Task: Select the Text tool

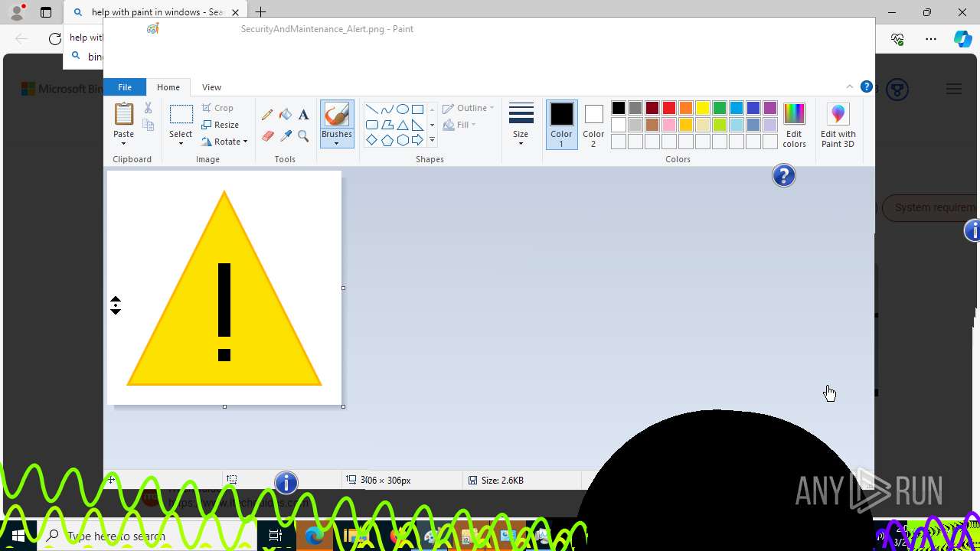Action: click(303, 115)
